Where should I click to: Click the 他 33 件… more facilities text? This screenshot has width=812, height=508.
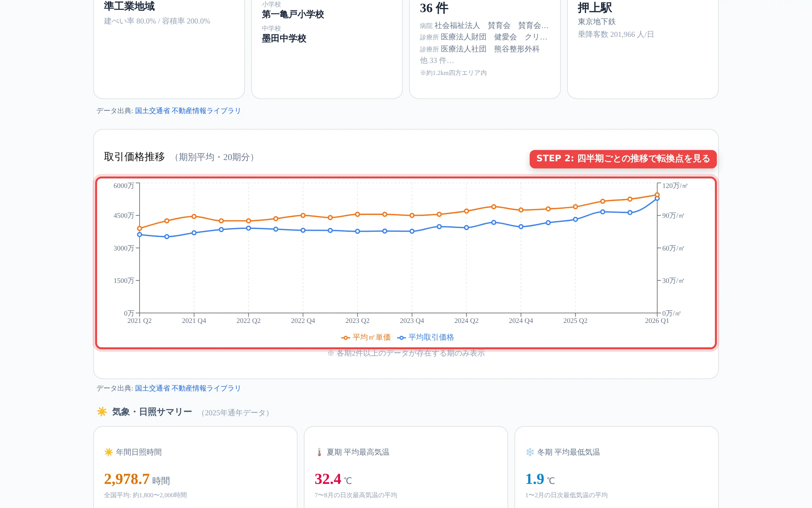coord(436,60)
